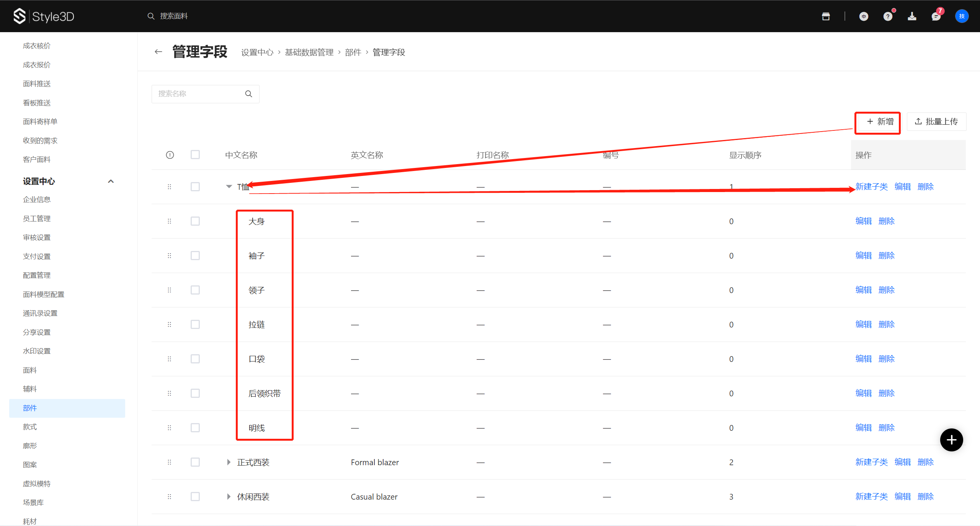Click the language switch icon
The width and height of the screenshot is (980, 526).
point(864,16)
